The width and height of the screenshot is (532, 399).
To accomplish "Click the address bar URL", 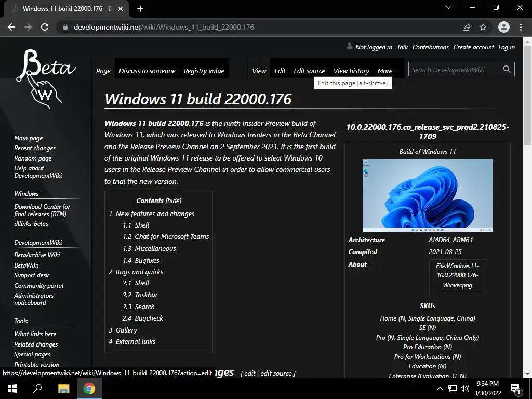I will pyautogui.click(x=164, y=27).
